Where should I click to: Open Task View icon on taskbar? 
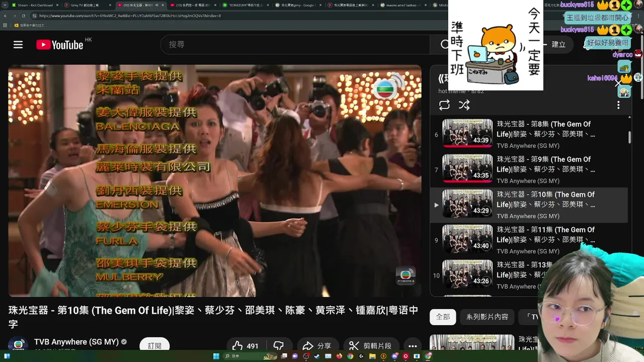coord(284,356)
